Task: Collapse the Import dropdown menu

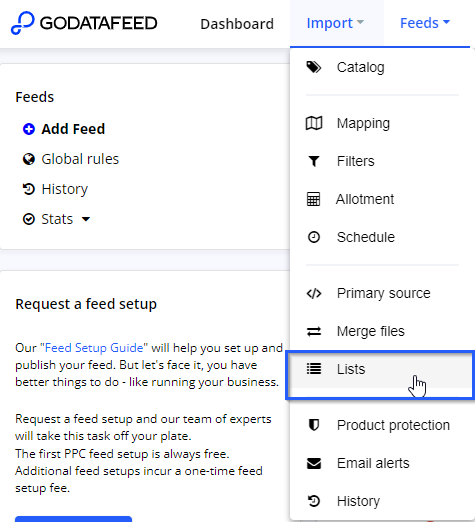Action: click(x=335, y=23)
